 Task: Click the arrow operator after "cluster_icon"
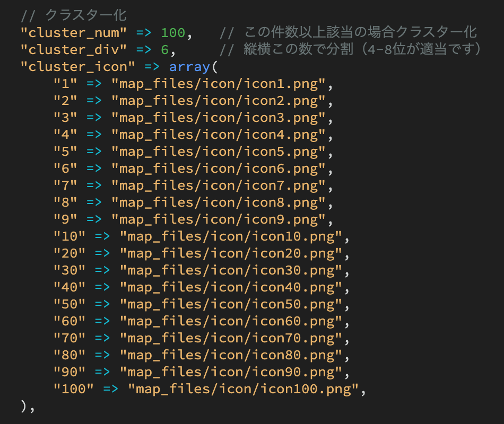click(152, 67)
